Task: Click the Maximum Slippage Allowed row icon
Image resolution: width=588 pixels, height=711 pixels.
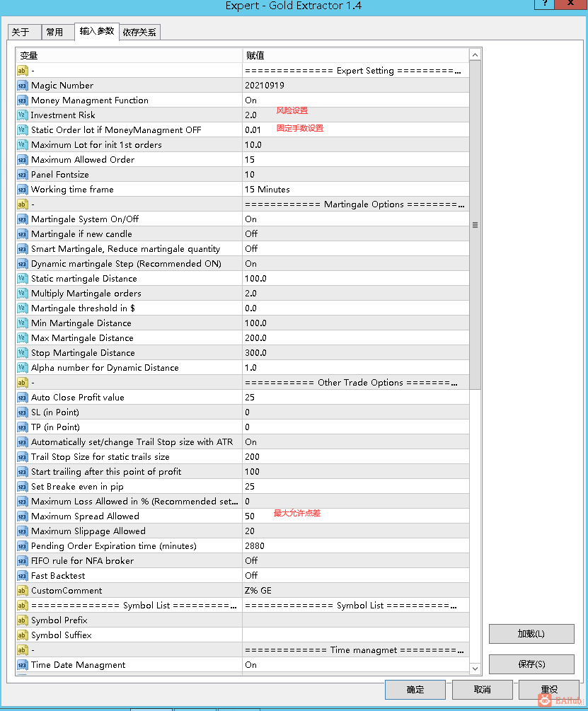Action: tap(22, 531)
